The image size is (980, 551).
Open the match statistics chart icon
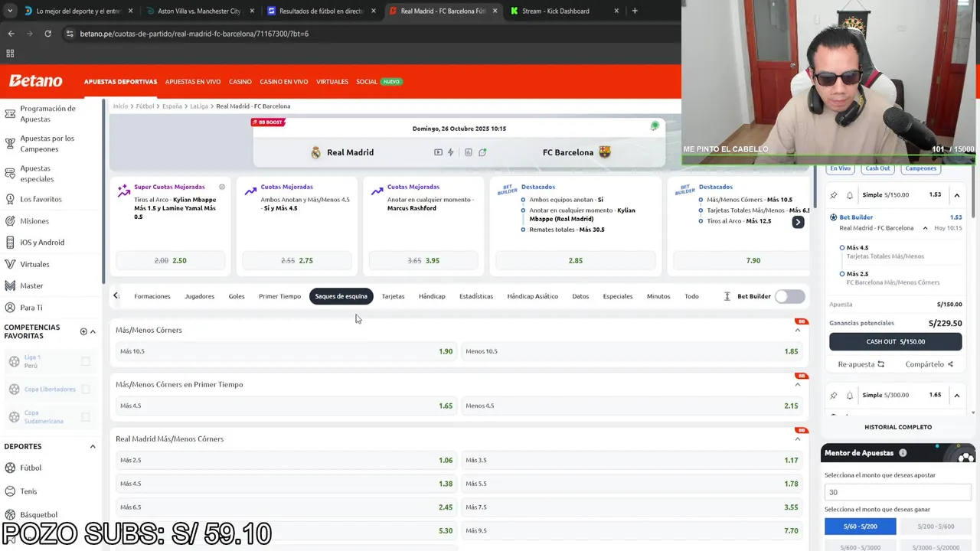469,152
